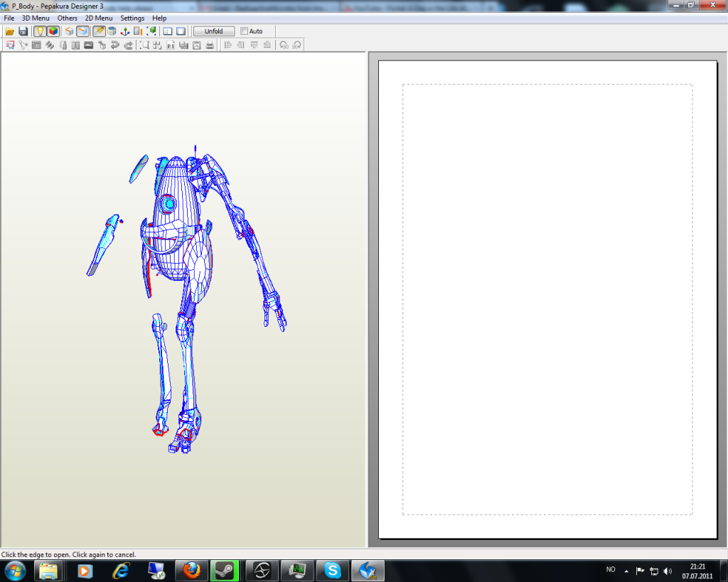Viewport: 728px width, 582px height.
Task: Click the blue cylinder toolbar icon
Action: point(112,31)
